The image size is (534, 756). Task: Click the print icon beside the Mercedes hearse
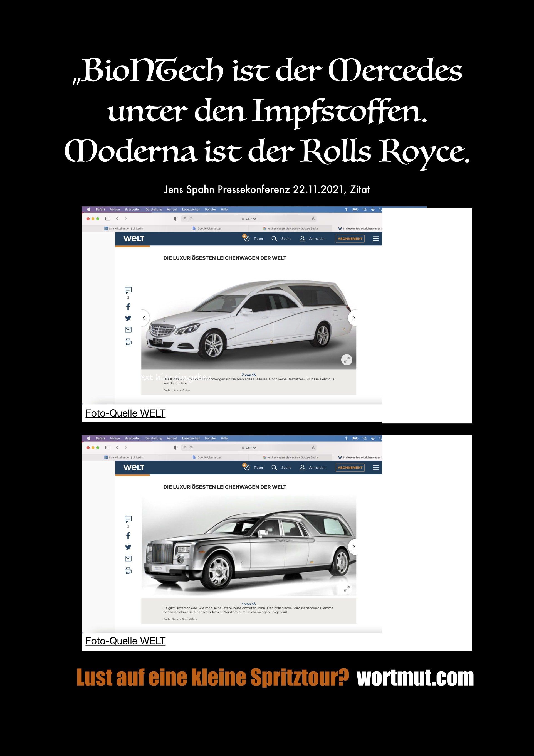128,342
